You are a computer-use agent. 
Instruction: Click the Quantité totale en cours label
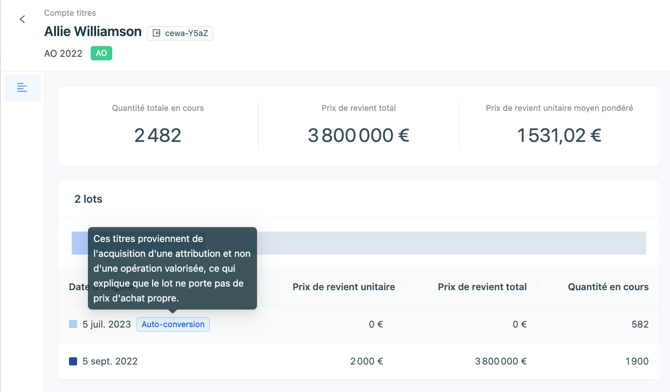(x=158, y=108)
